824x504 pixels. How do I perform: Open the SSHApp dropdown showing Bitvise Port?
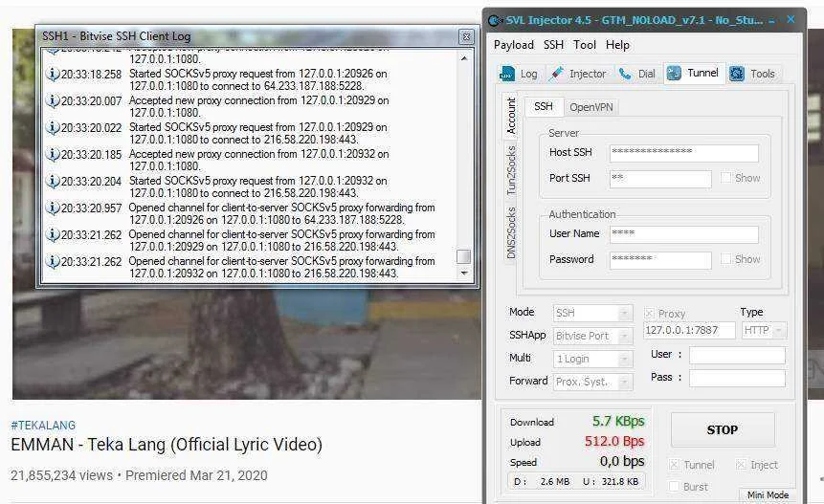coord(592,336)
